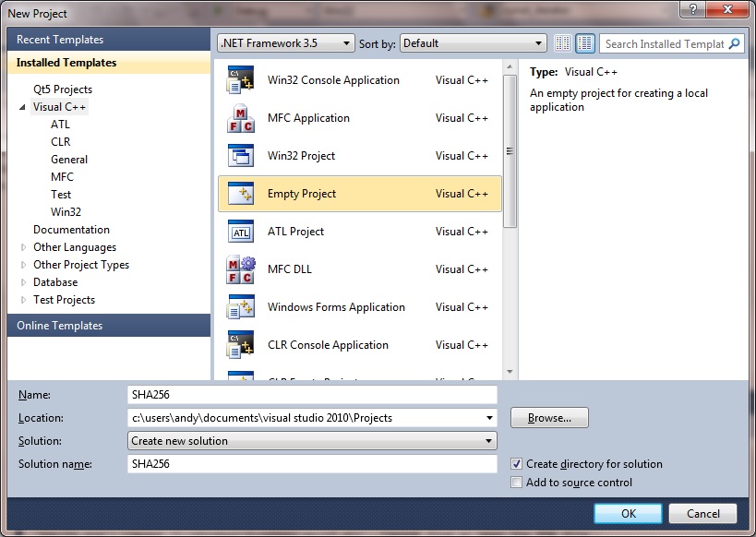
Task: Click the MFC Application template icon
Action: point(240,118)
